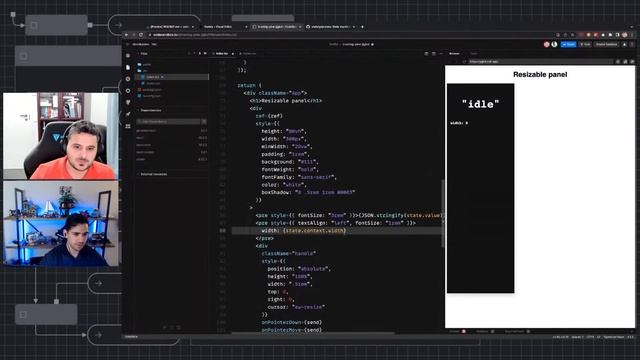Open tsconfig.json in the file tree
This screenshot has height=360, width=640.
(149, 96)
